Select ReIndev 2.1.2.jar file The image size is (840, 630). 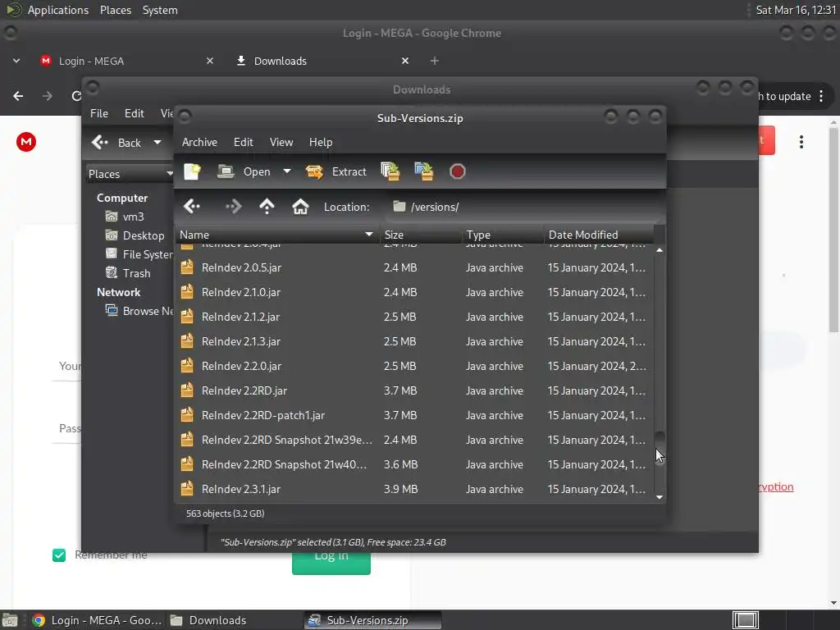point(414,317)
